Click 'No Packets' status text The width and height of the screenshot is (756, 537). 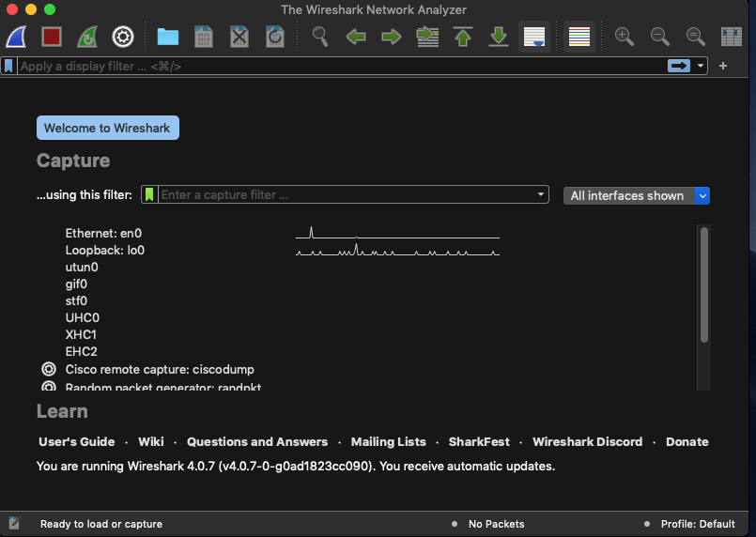[x=496, y=524]
